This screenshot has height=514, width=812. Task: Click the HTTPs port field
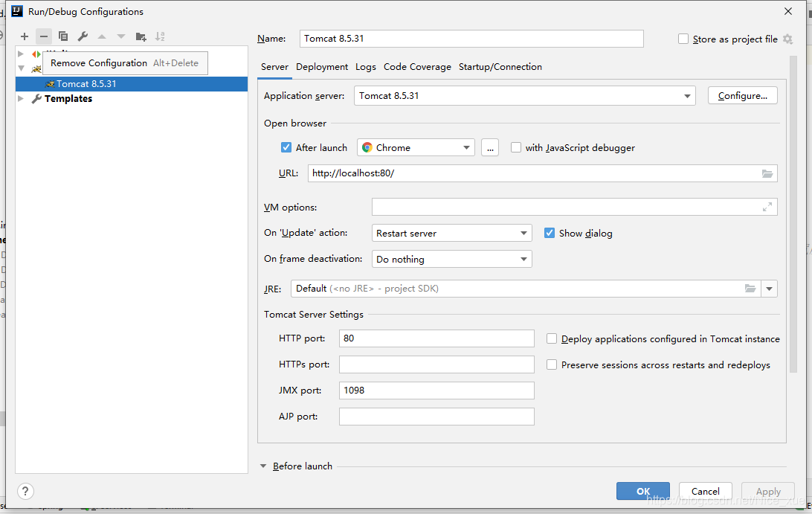click(x=436, y=364)
